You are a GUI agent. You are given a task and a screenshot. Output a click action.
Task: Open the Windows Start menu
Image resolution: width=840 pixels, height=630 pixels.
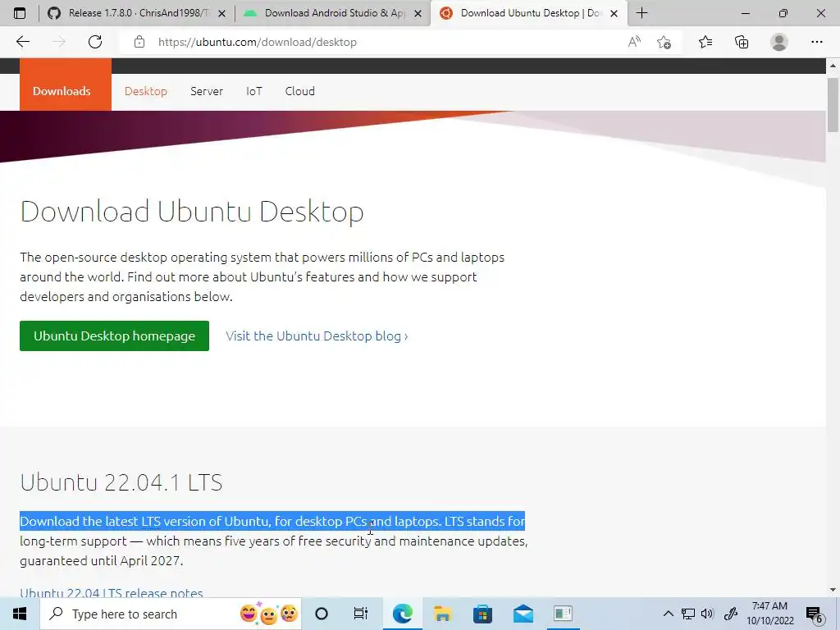(x=20, y=614)
